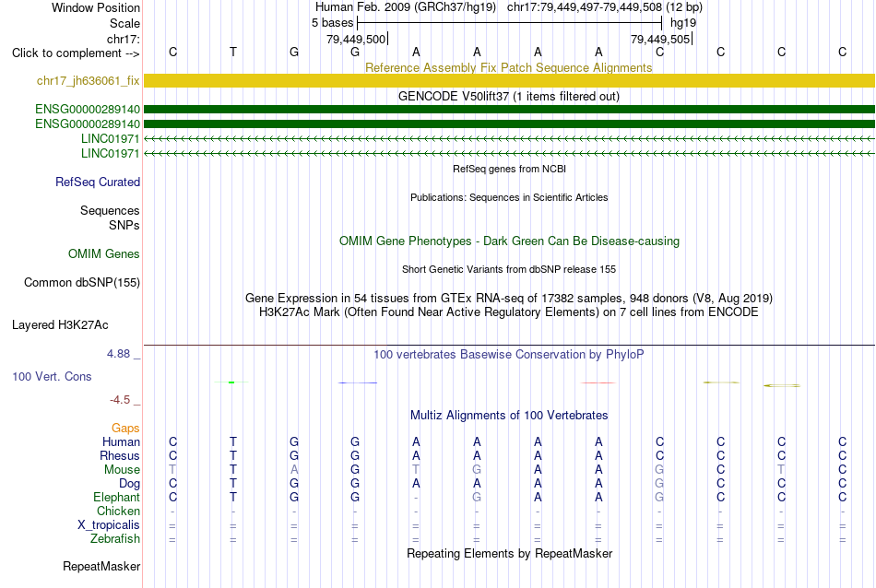Image resolution: width=876 pixels, height=588 pixels.
Task: Open Short Genetic Variants from dbSNP release 155
Action: 509,269
